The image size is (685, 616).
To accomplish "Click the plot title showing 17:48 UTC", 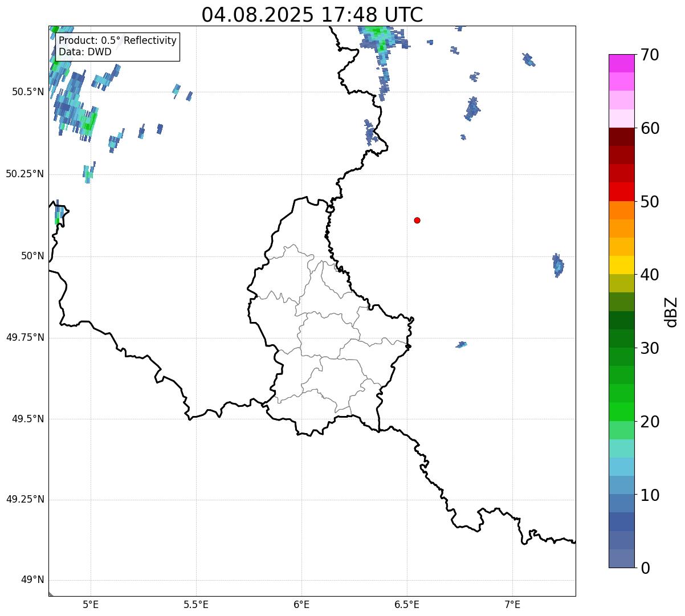I will coord(312,15).
